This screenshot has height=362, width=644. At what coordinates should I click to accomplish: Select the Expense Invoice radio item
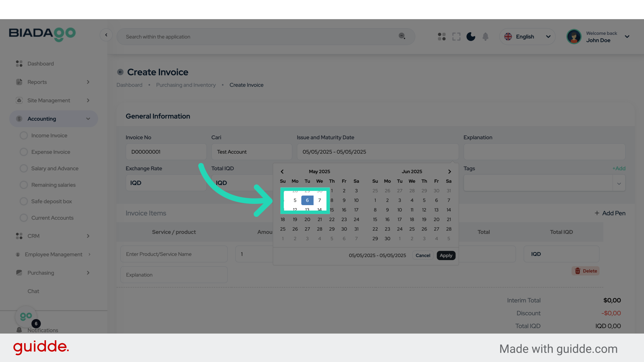coord(24,152)
